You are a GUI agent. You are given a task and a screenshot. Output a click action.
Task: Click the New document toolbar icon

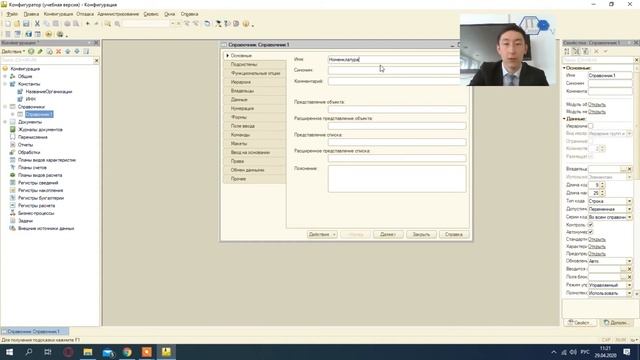point(8,24)
